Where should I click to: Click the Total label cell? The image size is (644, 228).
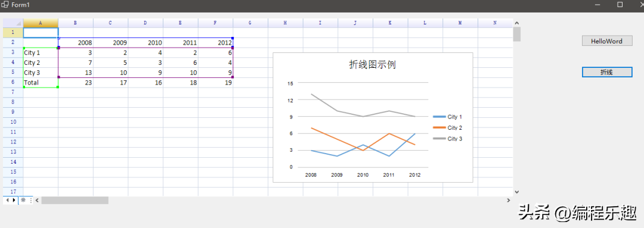(x=41, y=82)
